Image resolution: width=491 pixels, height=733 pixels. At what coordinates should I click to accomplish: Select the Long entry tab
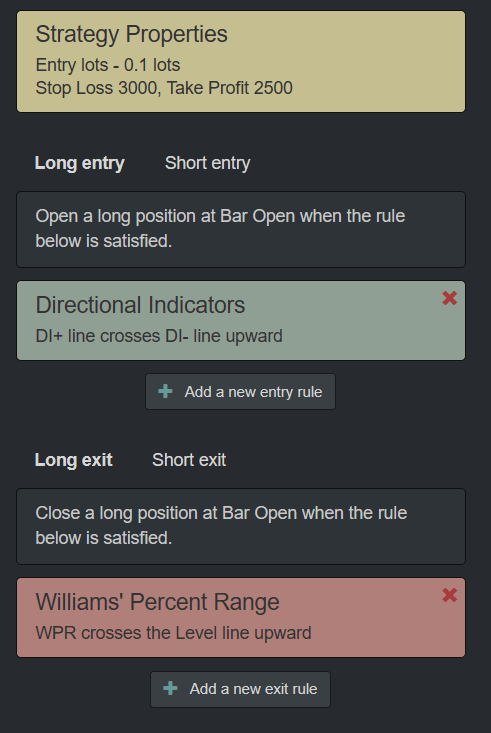pos(79,163)
